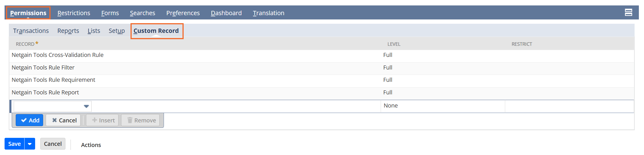Select the Transactions subtab
The image size is (644, 155).
coord(31,31)
